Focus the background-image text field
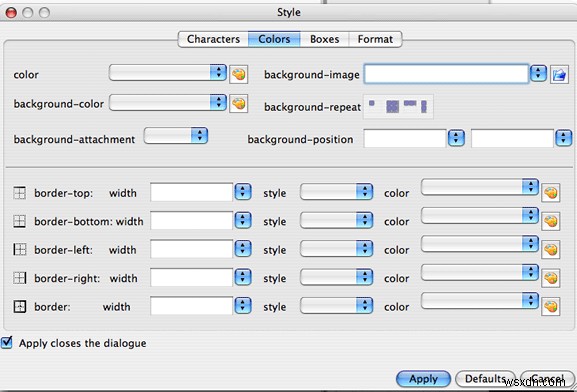577x392 pixels. (x=446, y=74)
